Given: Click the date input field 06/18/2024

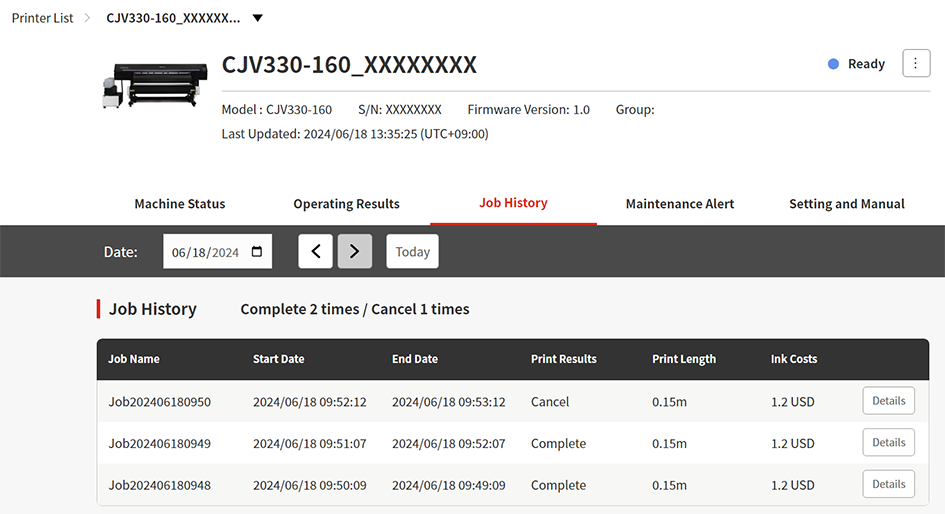Looking at the screenshot, I should (207, 252).
